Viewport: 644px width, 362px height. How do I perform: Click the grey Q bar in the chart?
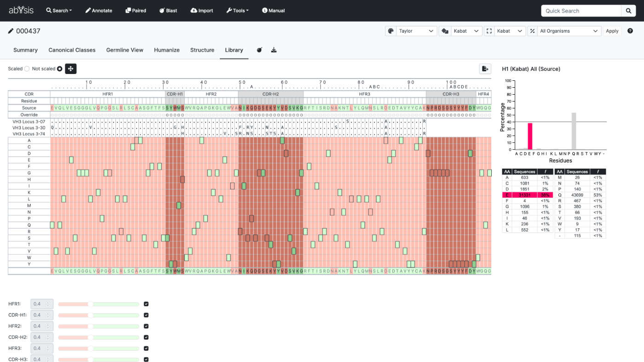click(574, 131)
